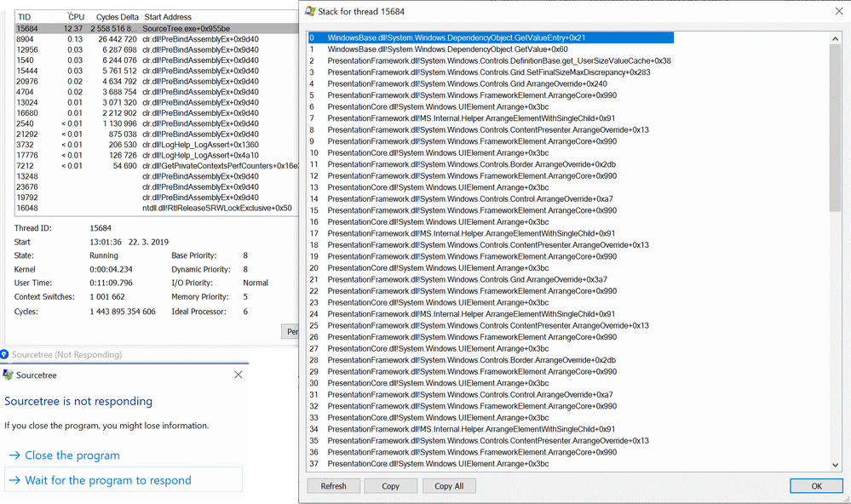Sort threads by Start Address column
The height and width of the screenshot is (504, 851).
168,17
